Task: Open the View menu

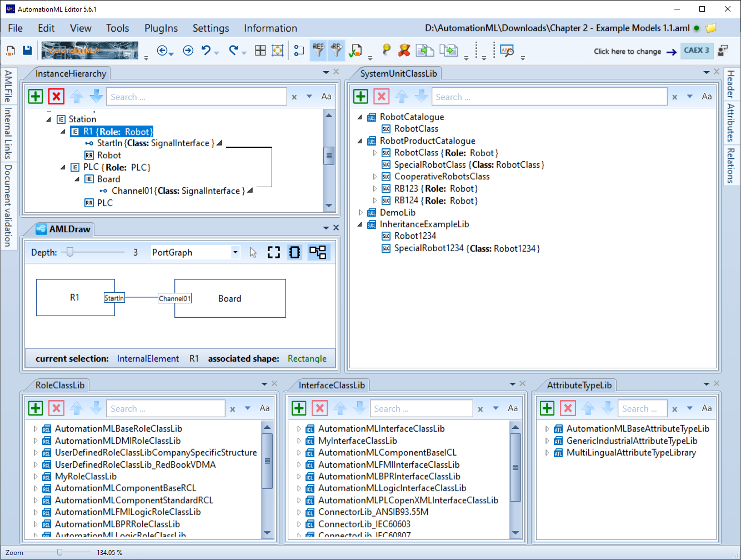Action: click(81, 28)
